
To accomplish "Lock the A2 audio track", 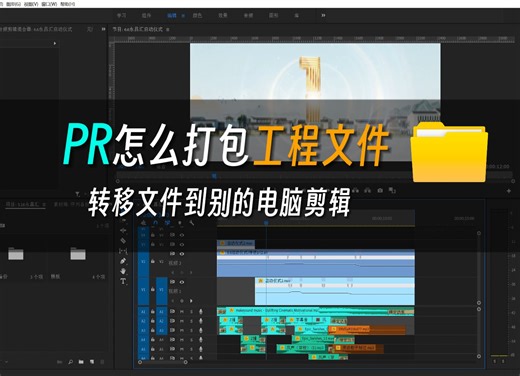I will (153, 321).
